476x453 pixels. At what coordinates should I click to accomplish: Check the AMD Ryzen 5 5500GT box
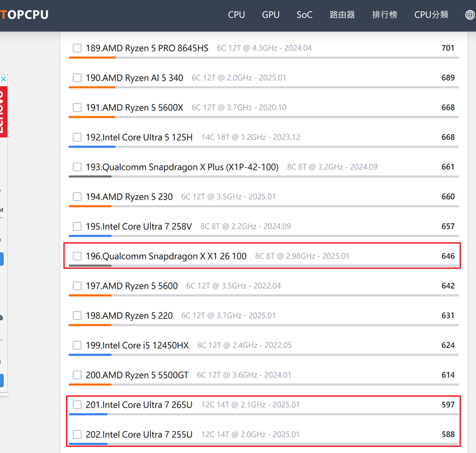click(77, 375)
